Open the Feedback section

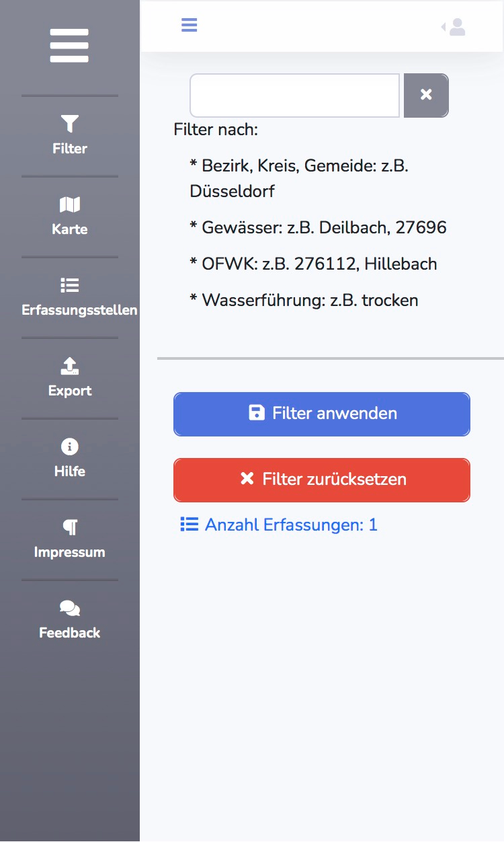70,620
